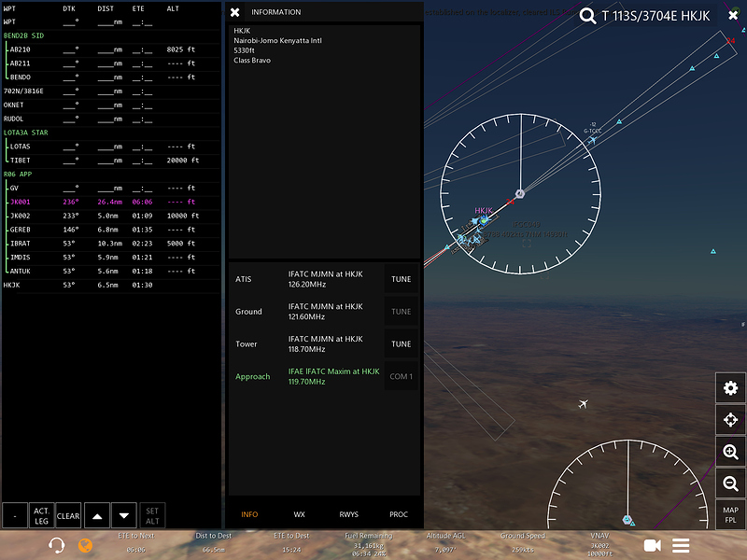Select waypoint GEREB in flight plan
The image size is (747, 560).
(x=111, y=230)
